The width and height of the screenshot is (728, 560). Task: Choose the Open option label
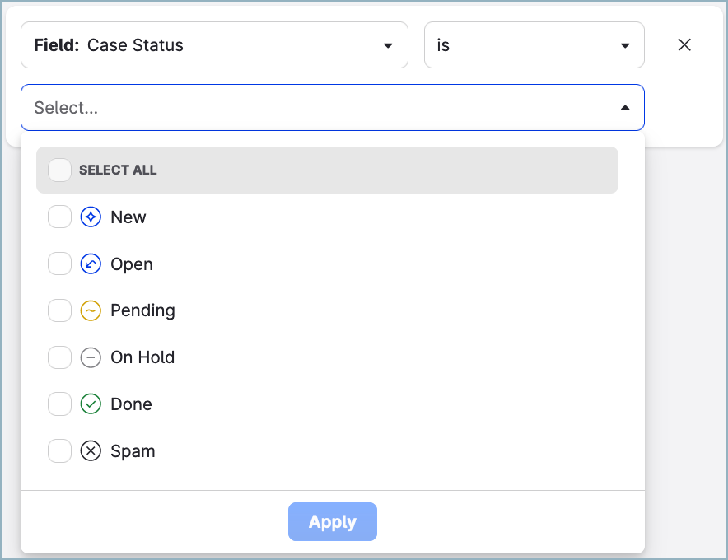132,264
